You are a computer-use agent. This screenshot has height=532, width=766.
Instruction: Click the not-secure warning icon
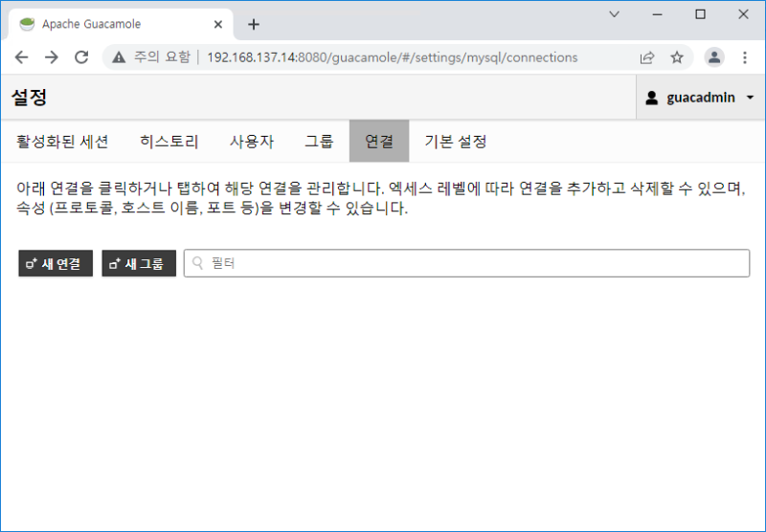[x=120, y=57]
